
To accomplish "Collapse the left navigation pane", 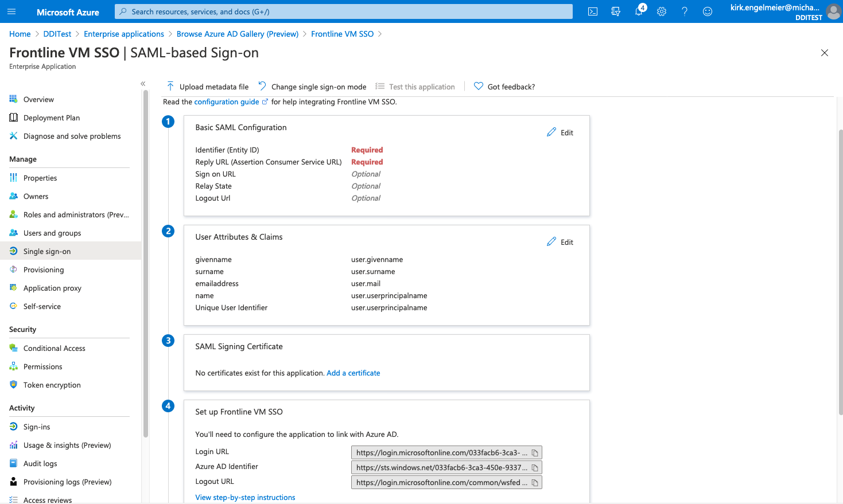I will point(143,83).
